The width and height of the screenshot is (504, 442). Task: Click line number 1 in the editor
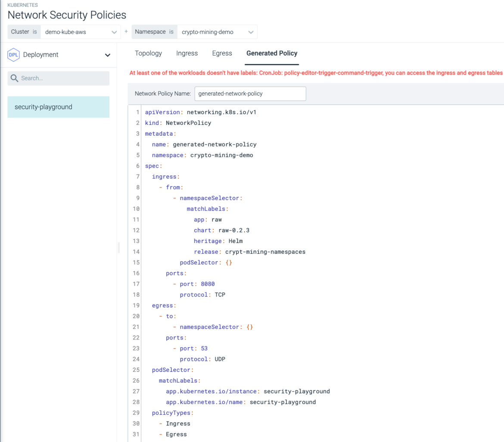137,112
